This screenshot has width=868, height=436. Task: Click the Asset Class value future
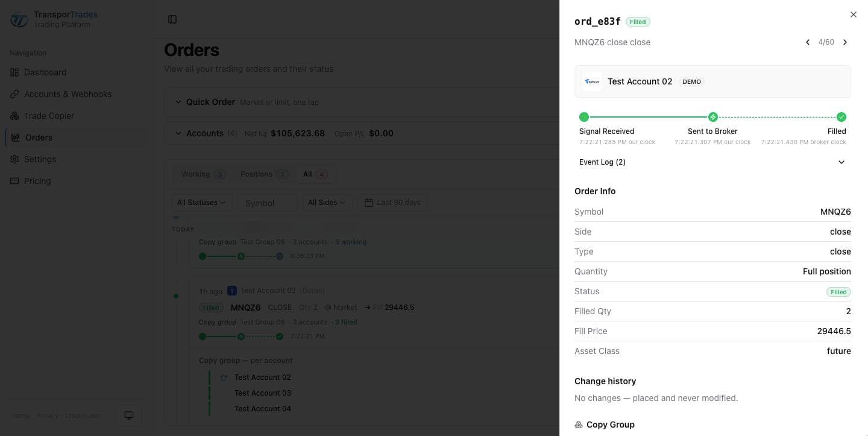(839, 351)
